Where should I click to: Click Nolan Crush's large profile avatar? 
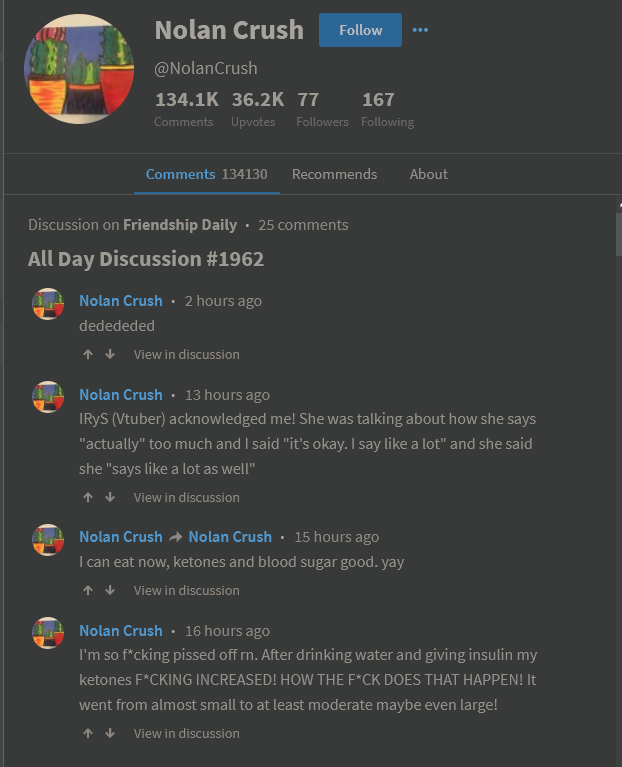click(x=79, y=69)
